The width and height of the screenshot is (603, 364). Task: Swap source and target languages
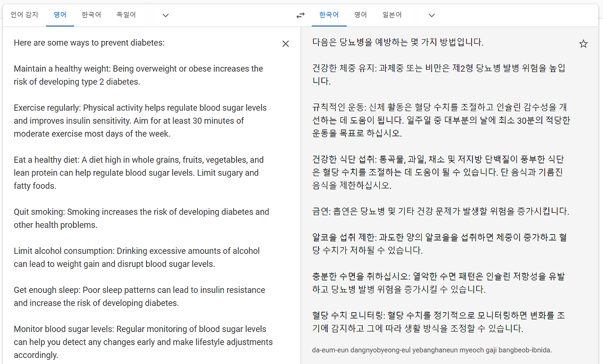point(301,16)
